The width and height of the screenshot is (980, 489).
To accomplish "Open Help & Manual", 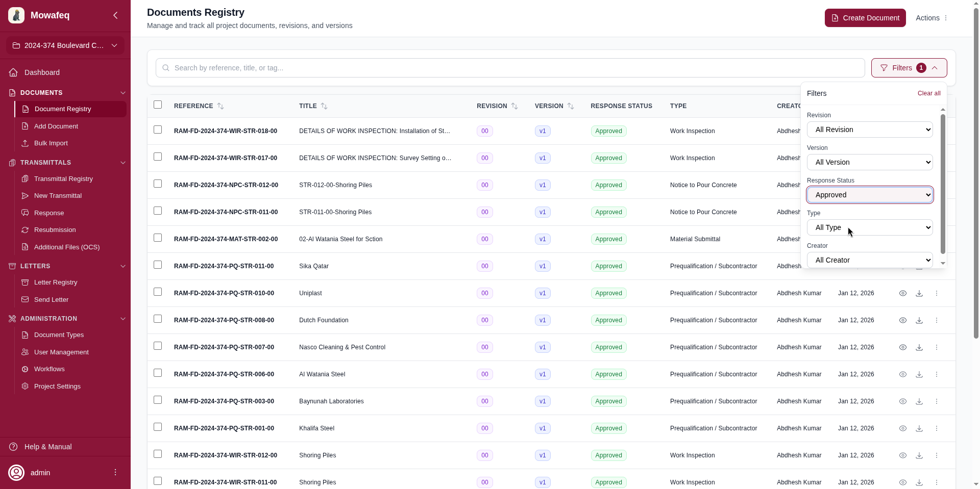I will (x=48, y=447).
